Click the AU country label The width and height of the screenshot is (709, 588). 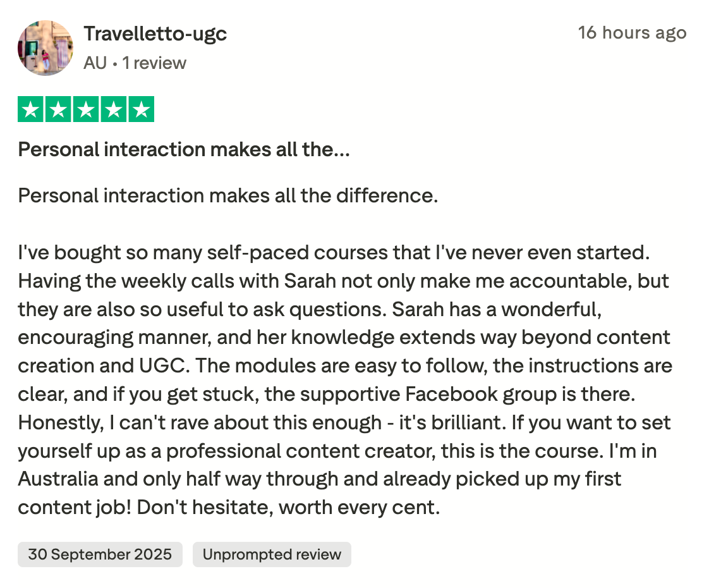tap(95, 63)
